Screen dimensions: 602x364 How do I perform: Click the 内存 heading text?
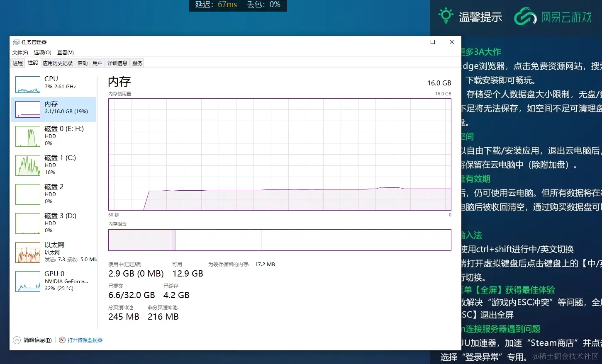(119, 82)
